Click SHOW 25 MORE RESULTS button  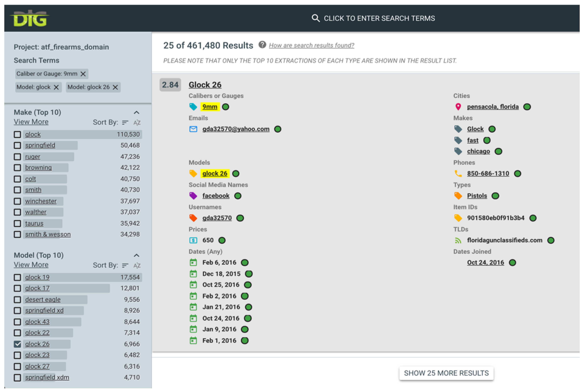tap(446, 373)
